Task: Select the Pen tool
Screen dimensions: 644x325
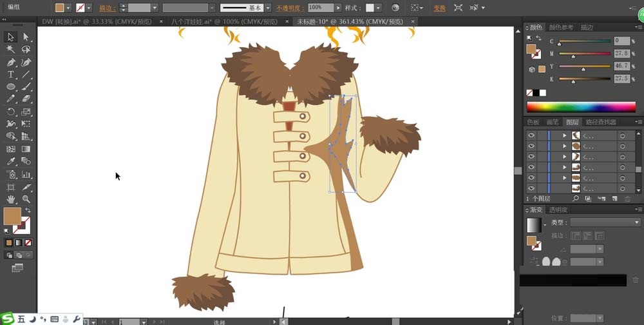Action: coord(11,63)
